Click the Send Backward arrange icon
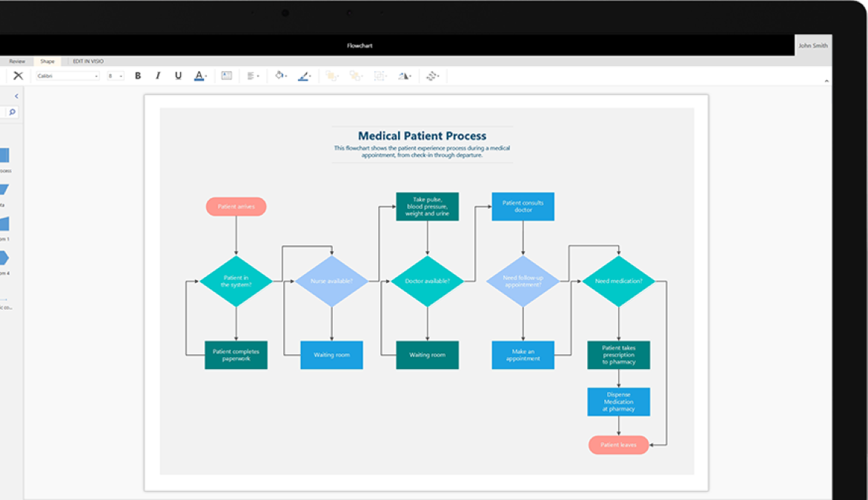The height and width of the screenshot is (500, 868). coord(355,76)
